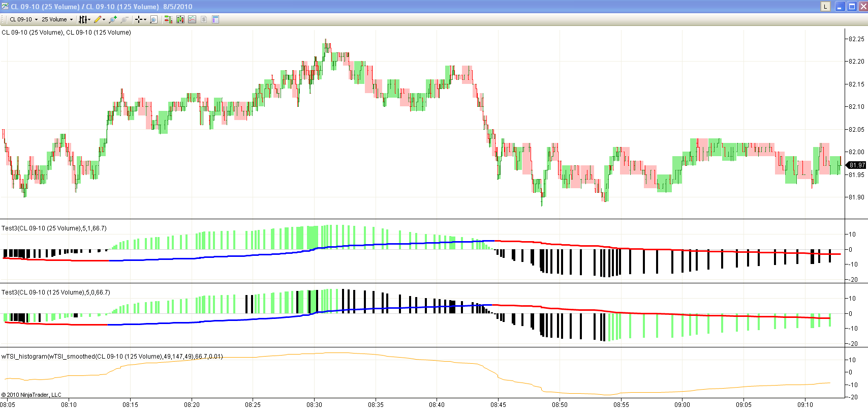
Task: Open the chart style bars icon
Action: click(83, 19)
